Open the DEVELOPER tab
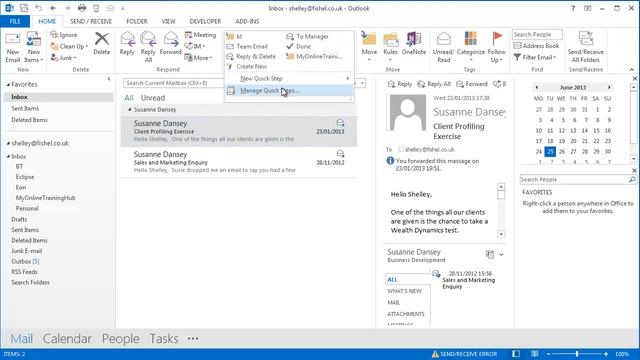 tap(205, 21)
